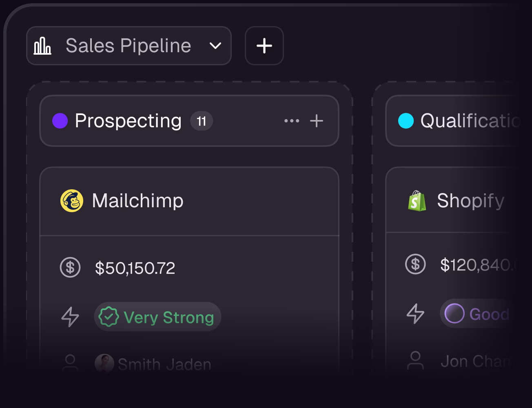This screenshot has width=532, height=408.
Task: Click the Mailchimp logo icon
Action: tap(72, 201)
